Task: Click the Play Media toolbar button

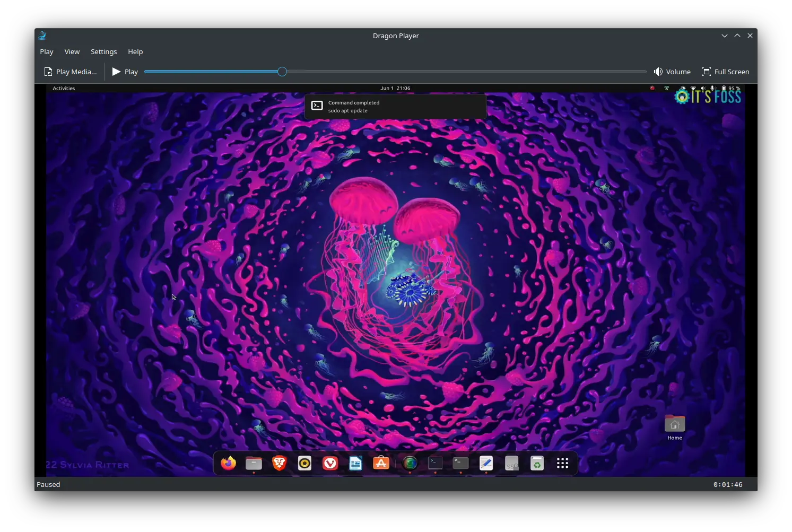Action: (x=71, y=72)
